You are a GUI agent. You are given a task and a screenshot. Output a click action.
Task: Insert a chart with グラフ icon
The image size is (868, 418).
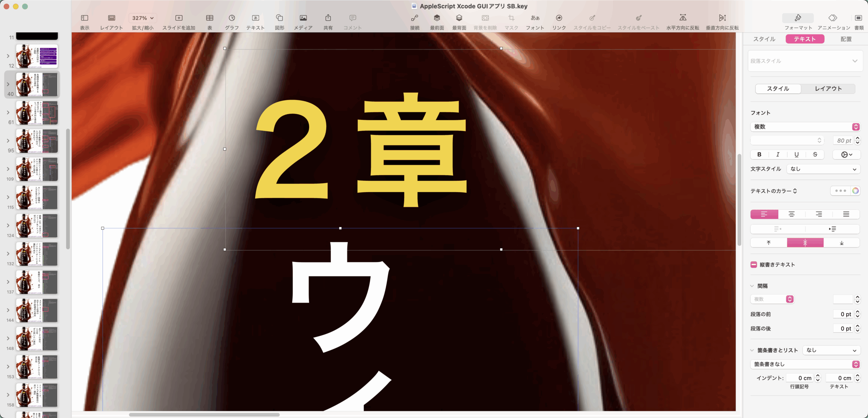(232, 18)
